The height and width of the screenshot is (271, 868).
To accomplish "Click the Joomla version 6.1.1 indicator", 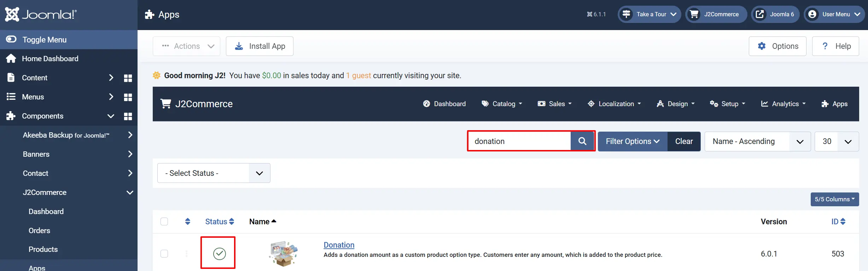I will coord(596,15).
